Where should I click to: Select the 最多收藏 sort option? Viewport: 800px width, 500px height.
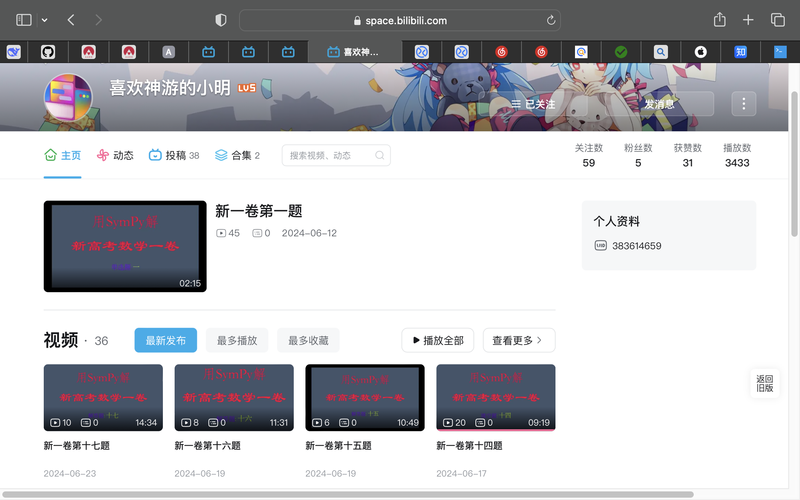[308, 340]
